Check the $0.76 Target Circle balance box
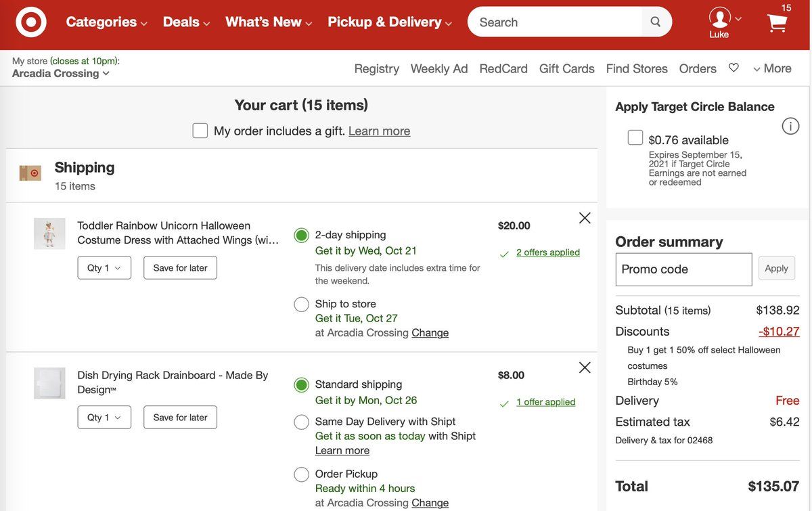The image size is (812, 511). point(635,138)
